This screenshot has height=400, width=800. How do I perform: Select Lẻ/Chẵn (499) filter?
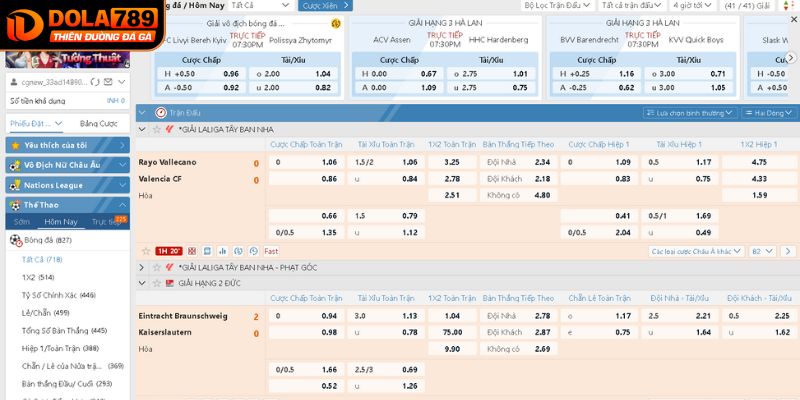click(x=46, y=313)
